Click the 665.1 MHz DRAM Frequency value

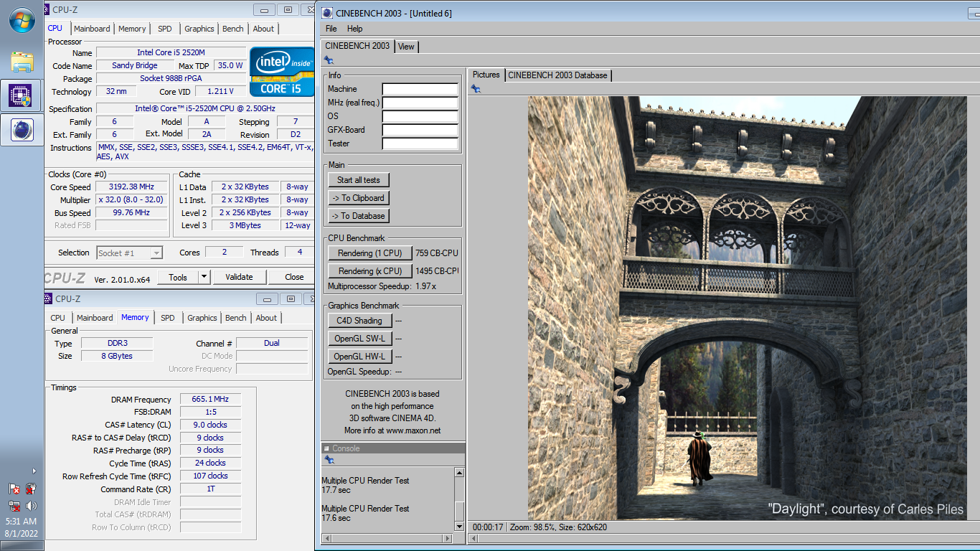pyautogui.click(x=209, y=400)
